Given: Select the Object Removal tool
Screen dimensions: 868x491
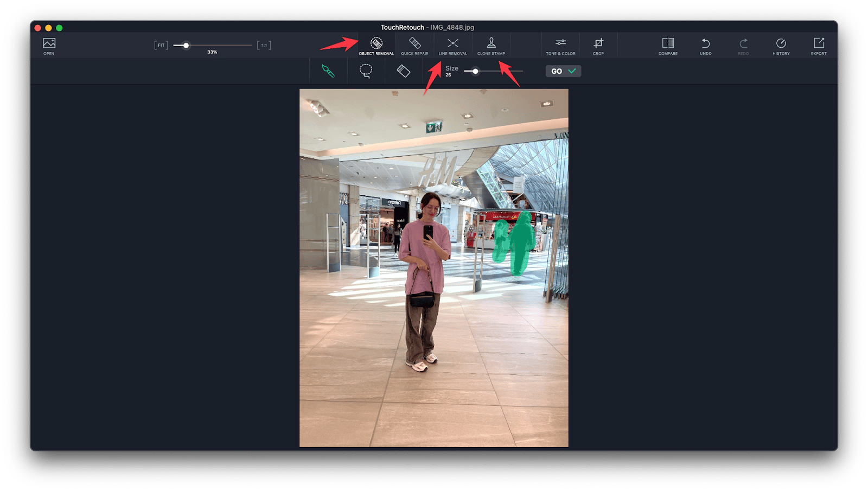Looking at the screenshot, I should (x=376, y=46).
